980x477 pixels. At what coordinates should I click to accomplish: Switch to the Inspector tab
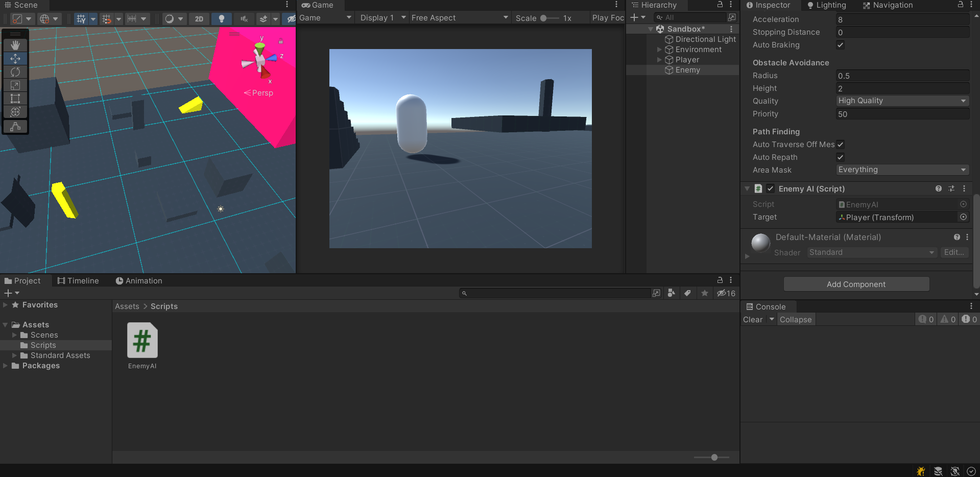click(768, 5)
